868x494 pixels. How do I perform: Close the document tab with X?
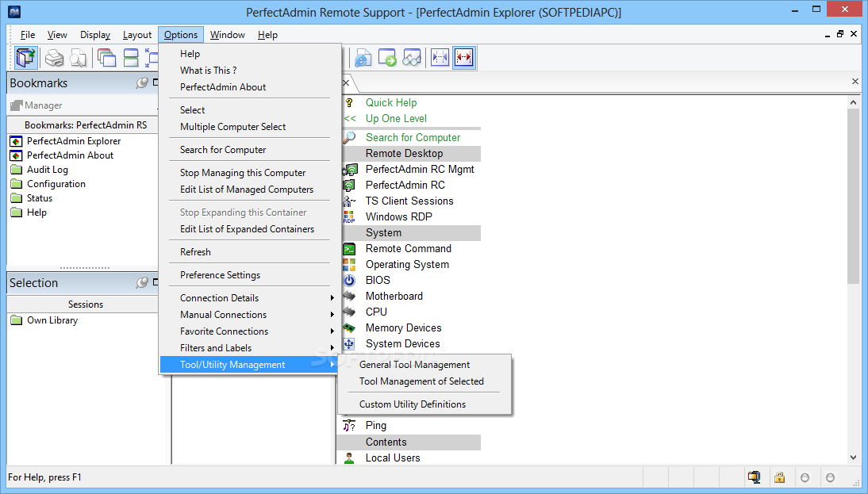tap(346, 83)
